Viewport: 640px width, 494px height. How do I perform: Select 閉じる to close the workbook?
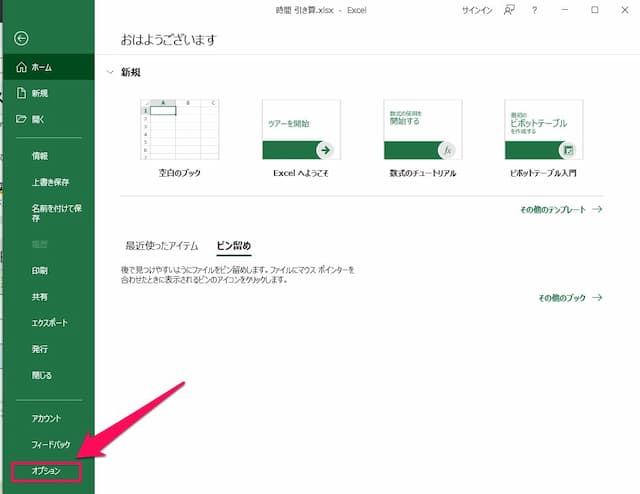tap(42, 375)
